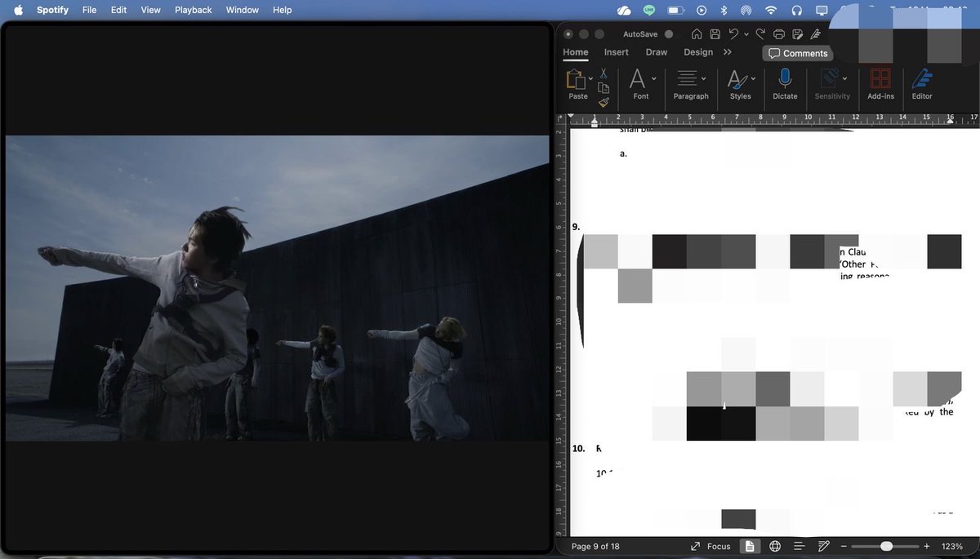Open the undo history dropdown arrow
The height and width of the screenshot is (559, 980).
click(746, 35)
